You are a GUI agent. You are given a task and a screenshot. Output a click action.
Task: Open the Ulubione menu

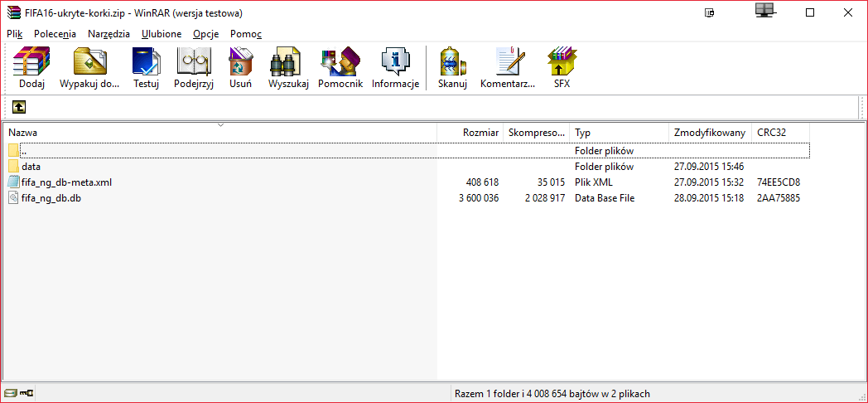click(162, 34)
